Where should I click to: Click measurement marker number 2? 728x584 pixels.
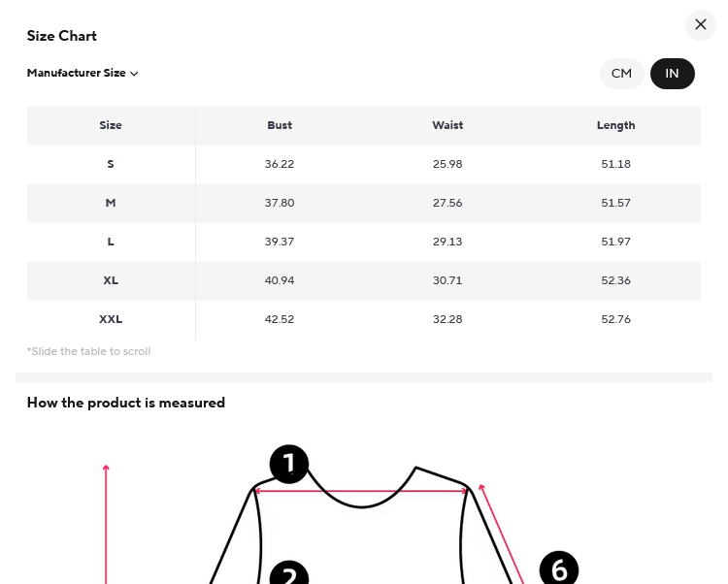coord(288,574)
